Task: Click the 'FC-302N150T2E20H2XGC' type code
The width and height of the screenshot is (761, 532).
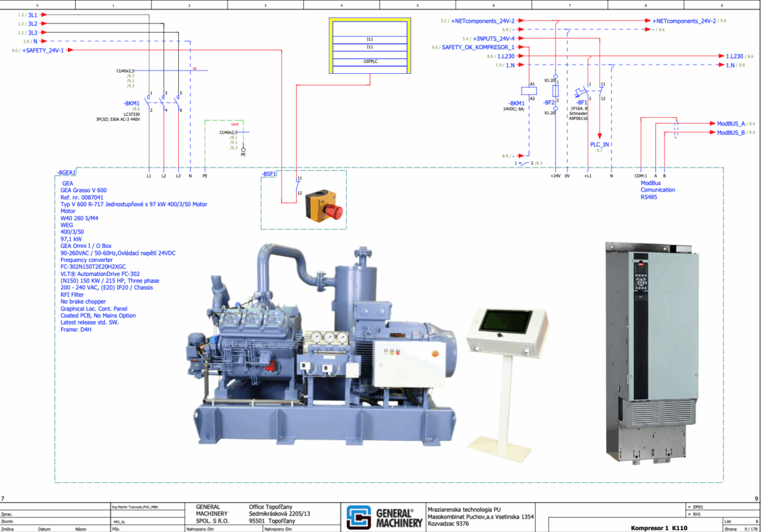Action: coord(93,267)
